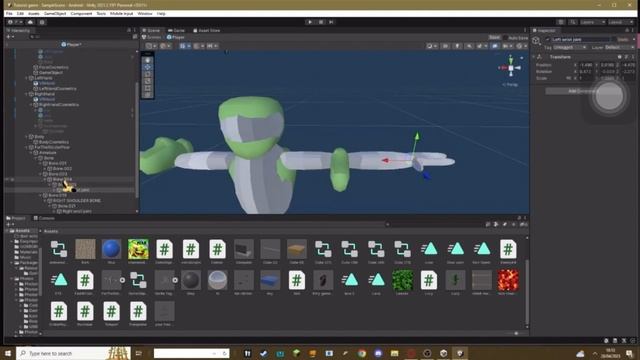Switch to the Asset Store tab
Screen dimensions: 640x360
[x=207, y=31]
